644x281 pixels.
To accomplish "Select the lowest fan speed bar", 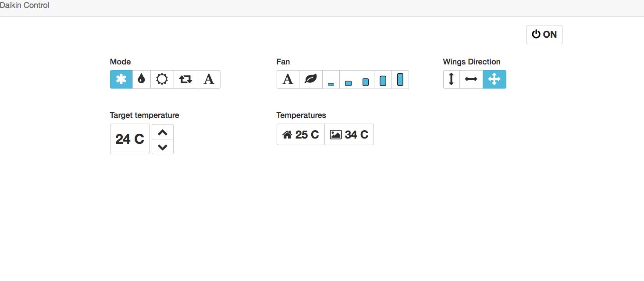I will [331, 80].
